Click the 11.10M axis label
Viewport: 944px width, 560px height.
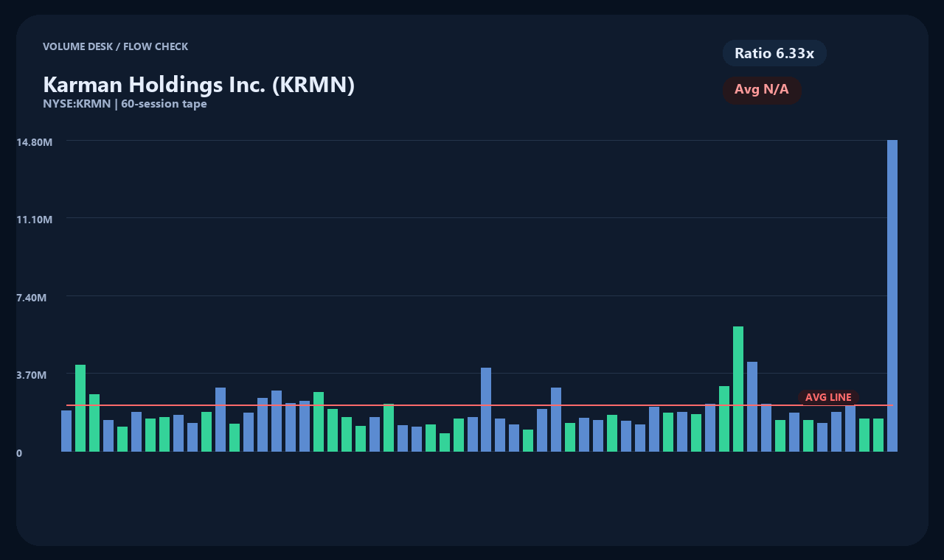(35, 220)
